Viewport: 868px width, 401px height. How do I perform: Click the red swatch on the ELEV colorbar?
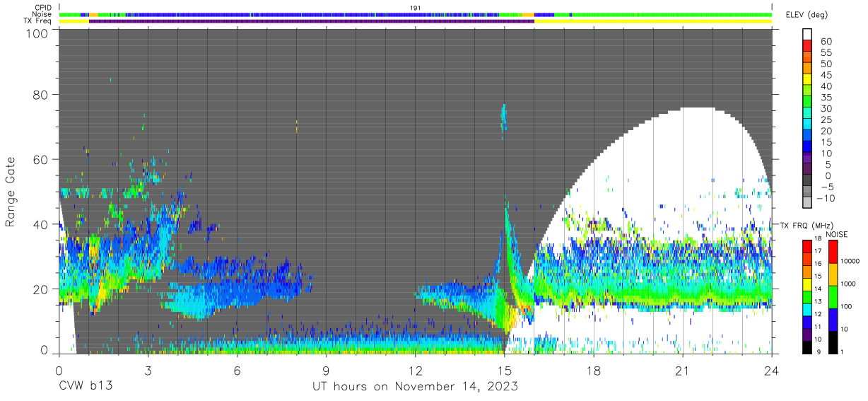coord(808,45)
